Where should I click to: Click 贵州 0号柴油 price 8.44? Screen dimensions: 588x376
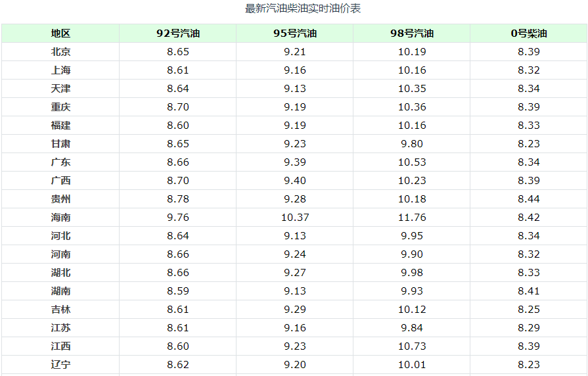tap(528, 199)
